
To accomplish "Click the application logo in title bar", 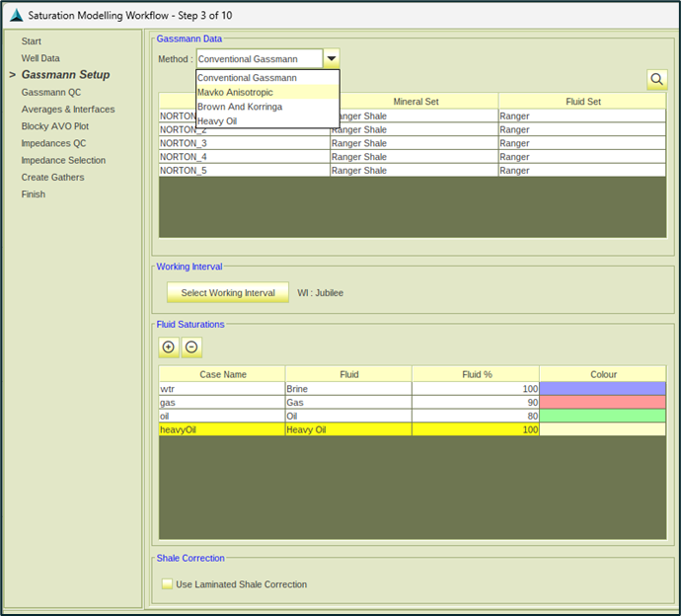I will (x=16, y=15).
